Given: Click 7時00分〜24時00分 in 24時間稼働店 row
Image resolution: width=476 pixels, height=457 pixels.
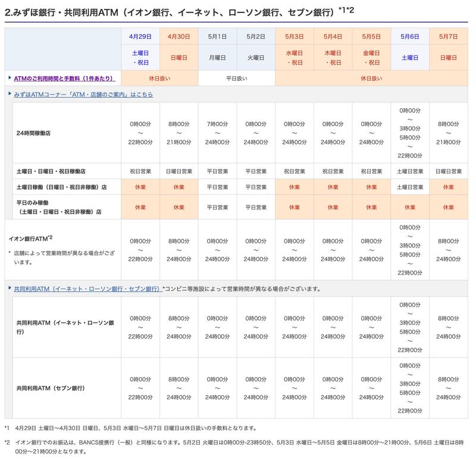Looking at the screenshot, I should [x=217, y=133].
